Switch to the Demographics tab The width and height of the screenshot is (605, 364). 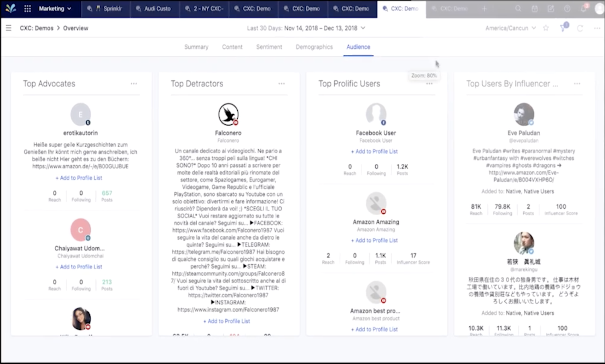[314, 47]
